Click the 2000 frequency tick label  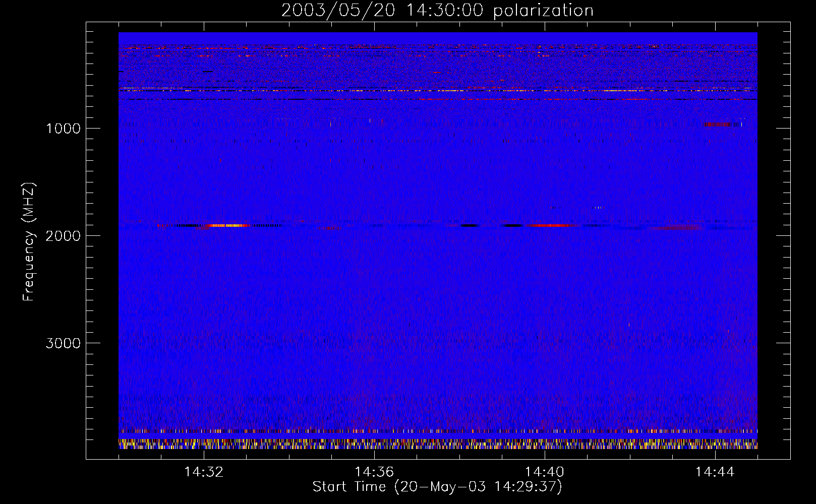tap(63, 236)
